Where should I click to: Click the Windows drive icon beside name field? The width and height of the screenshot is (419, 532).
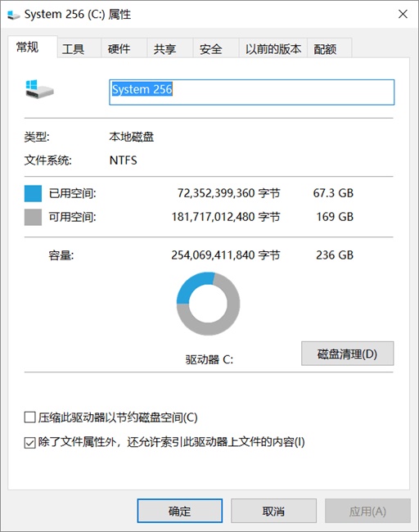(39, 89)
